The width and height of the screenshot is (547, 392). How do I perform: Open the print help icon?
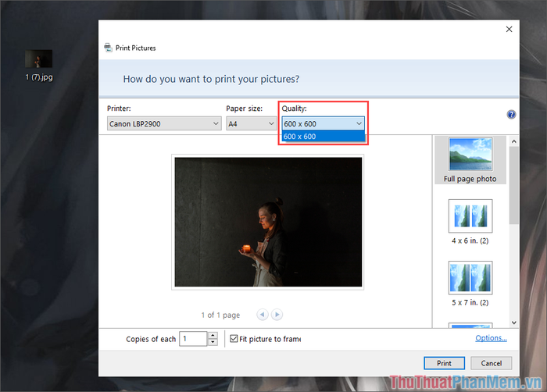click(511, 114)
